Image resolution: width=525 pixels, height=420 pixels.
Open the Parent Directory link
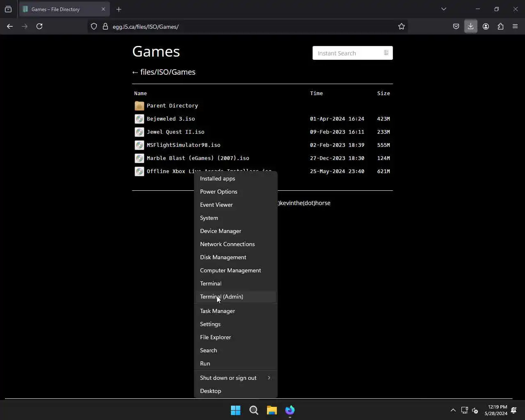click(x=172, y=106)
